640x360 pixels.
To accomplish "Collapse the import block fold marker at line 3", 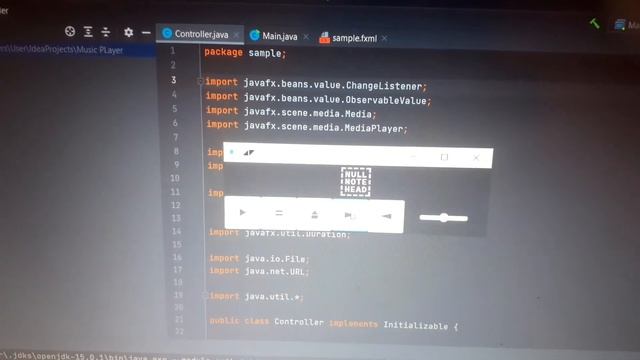I will point(200,81).
